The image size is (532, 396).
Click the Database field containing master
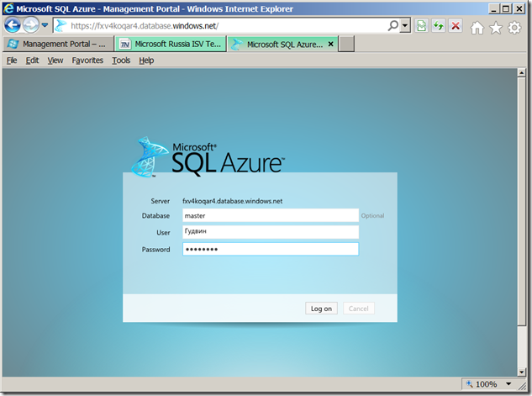tap(271, 215)
